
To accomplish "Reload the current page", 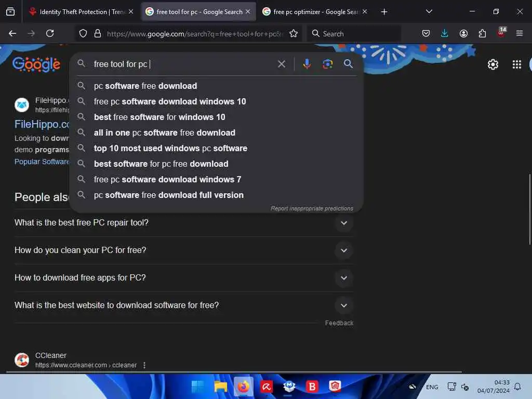I will pyautogui.click(x=50, y=33).
